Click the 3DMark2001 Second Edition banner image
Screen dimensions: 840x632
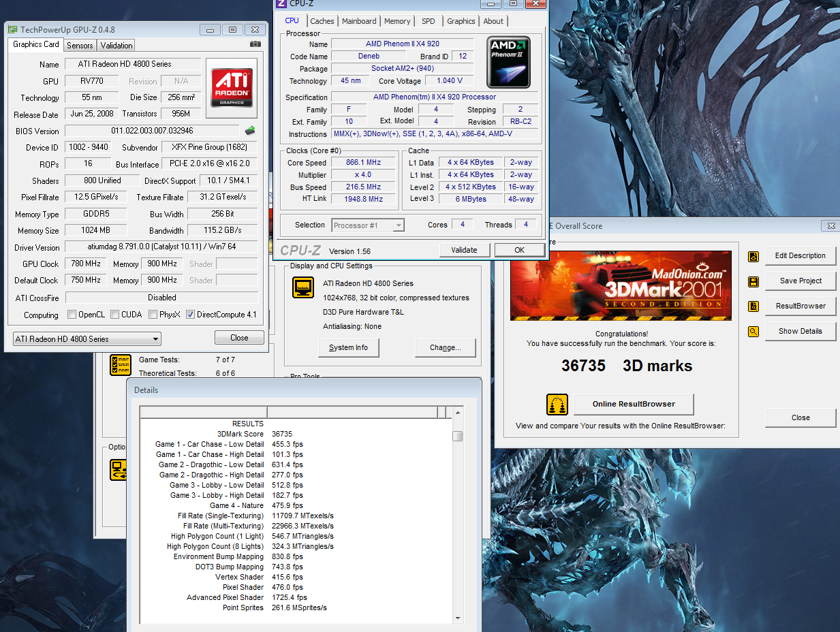[x=621, y=286]
